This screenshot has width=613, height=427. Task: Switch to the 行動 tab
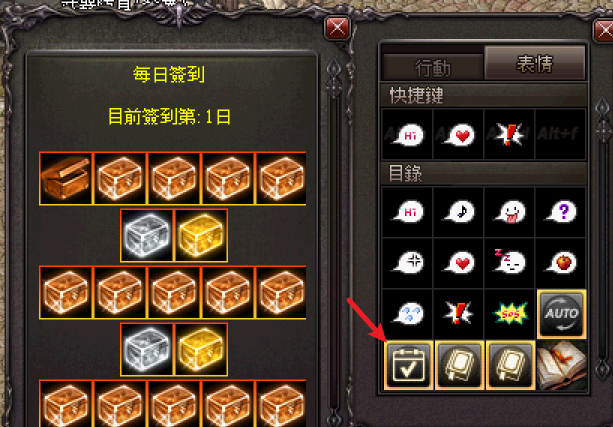[432, 67]
